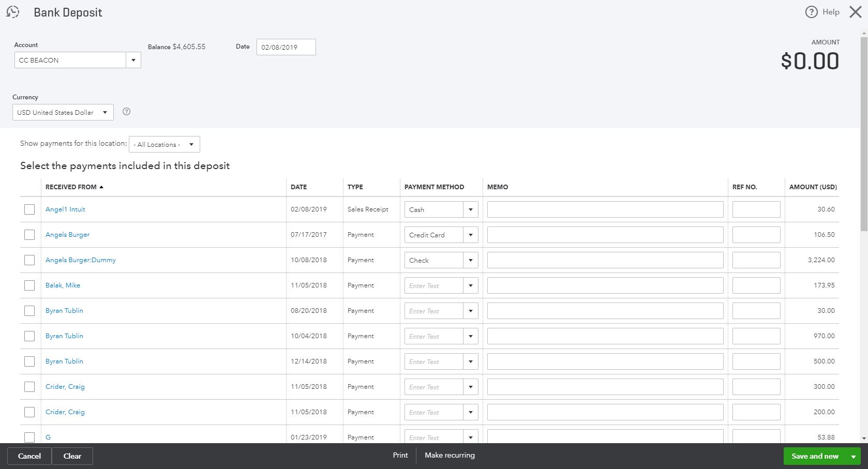Click the Date field showing 02/08/2019

[286, 47]
